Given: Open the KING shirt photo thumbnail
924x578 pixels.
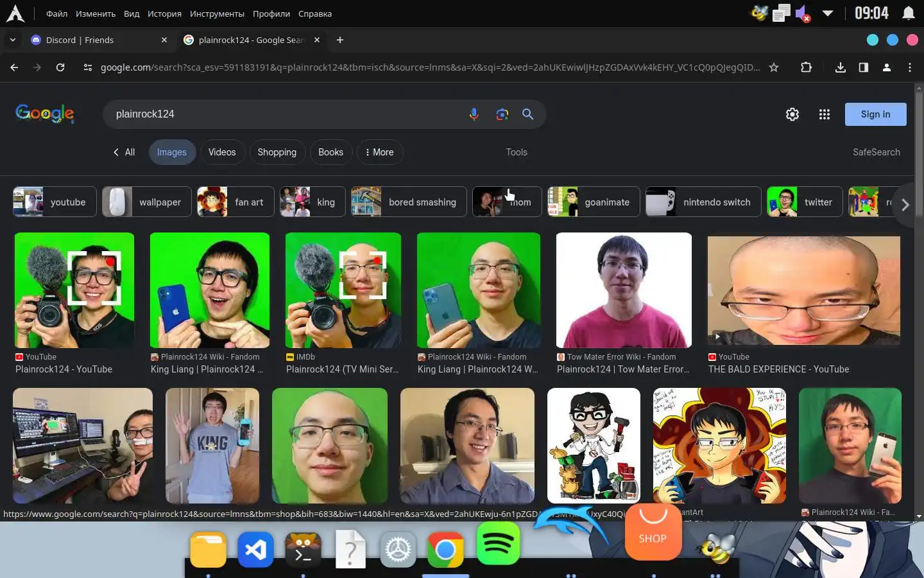Looking at the screenshot, I should pyautogui.click(x=212, y=445).
